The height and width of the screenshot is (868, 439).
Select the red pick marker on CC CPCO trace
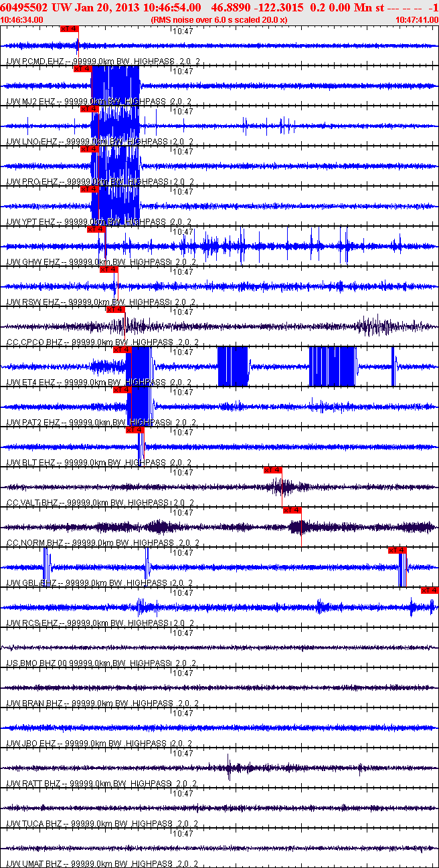click(x=116, y=310)
